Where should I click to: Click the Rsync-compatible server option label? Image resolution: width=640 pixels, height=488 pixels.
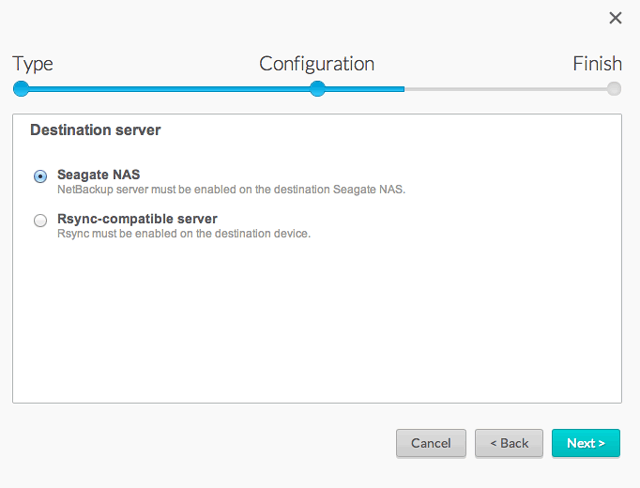tap(137, 218)
